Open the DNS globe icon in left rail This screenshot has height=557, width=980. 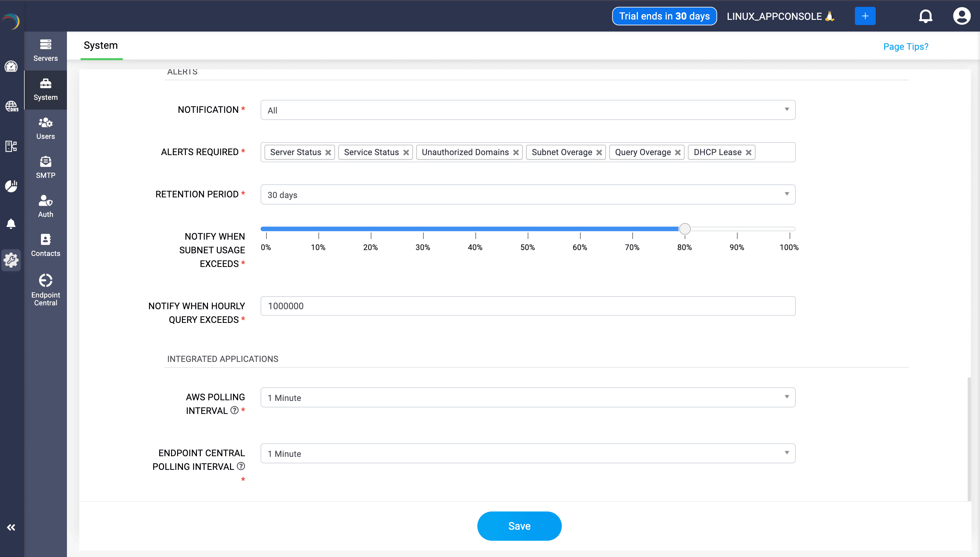click(11, 106)
